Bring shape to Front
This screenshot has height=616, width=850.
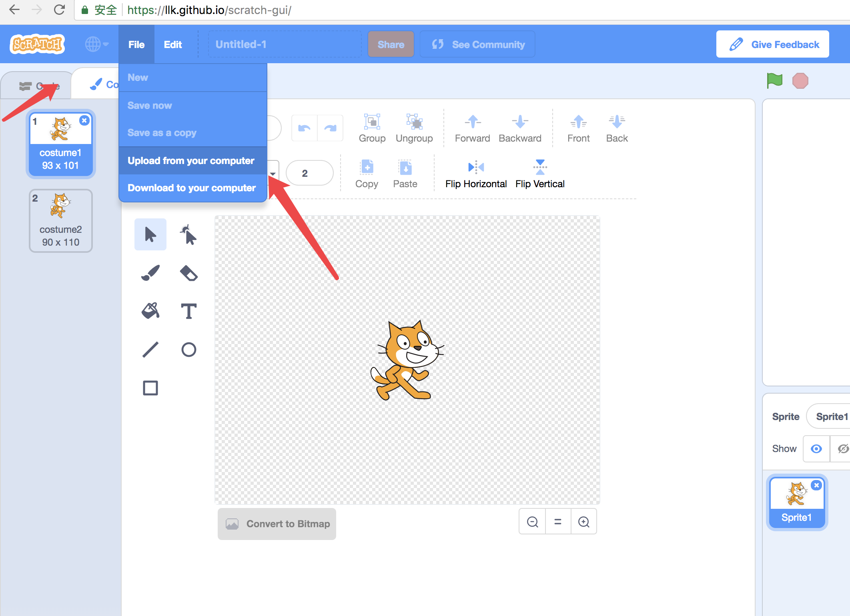pyautogui.click(x=579, y=128)
